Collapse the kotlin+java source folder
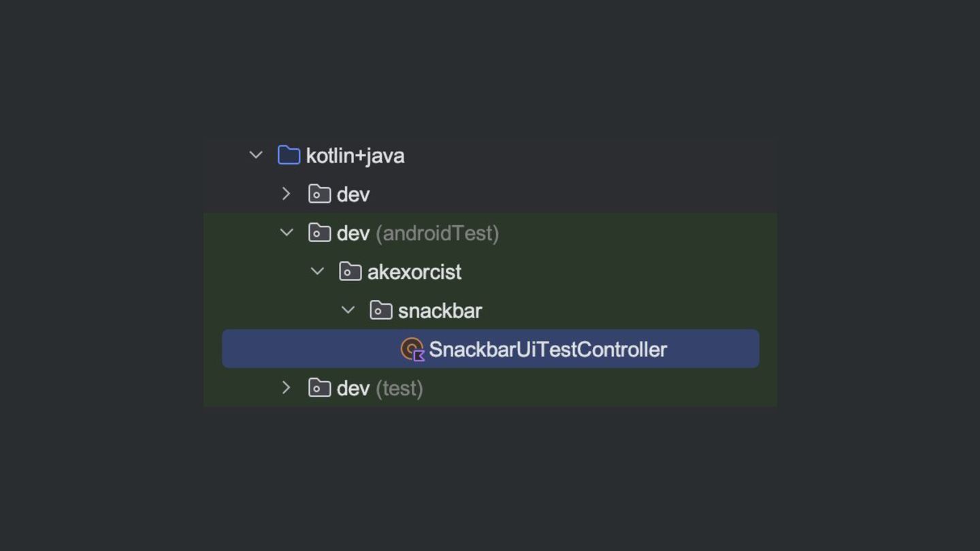This screenshot has height=551, width=980. pos(256,155)
